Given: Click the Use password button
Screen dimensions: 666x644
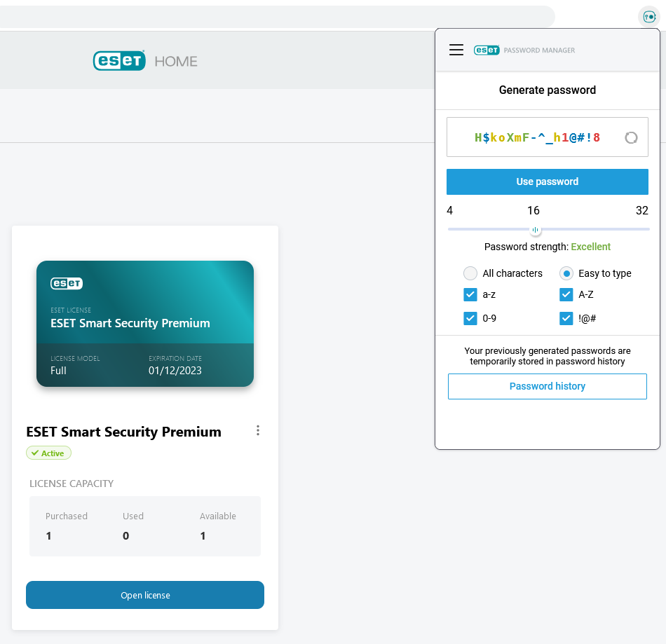Looking at the screenshot, I should 547,181.
